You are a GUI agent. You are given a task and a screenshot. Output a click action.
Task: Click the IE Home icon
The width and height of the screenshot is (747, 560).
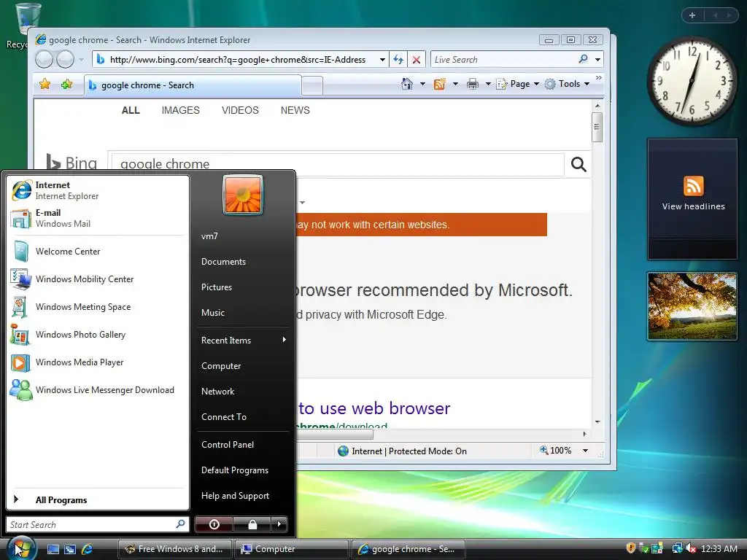point(407,84)
